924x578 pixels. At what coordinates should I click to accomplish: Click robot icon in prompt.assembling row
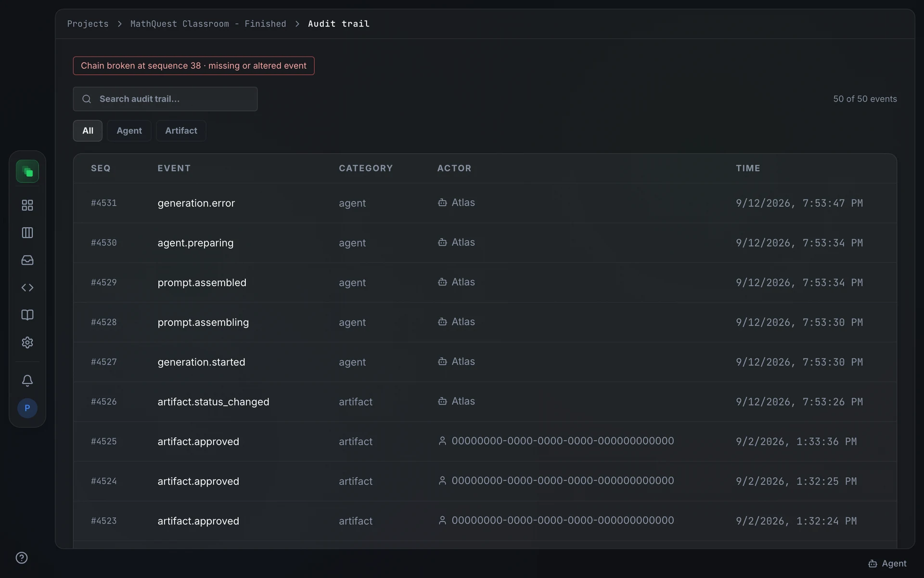pos(442,322)
